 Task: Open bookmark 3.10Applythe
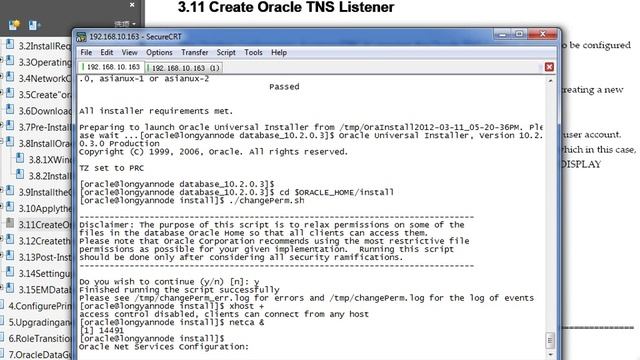45,209
